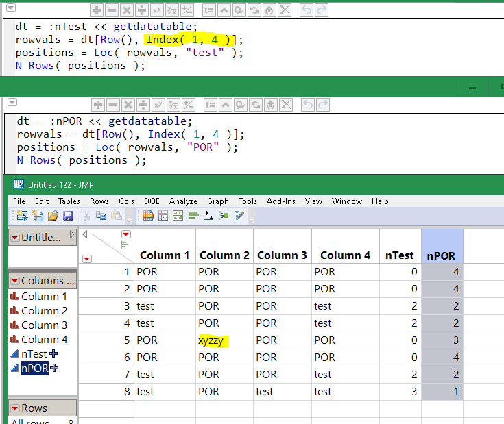The height and width of the screenshot is (424, 504).
Task: Select Column 3 in the Columns list
Action: [x=44, y=325]
